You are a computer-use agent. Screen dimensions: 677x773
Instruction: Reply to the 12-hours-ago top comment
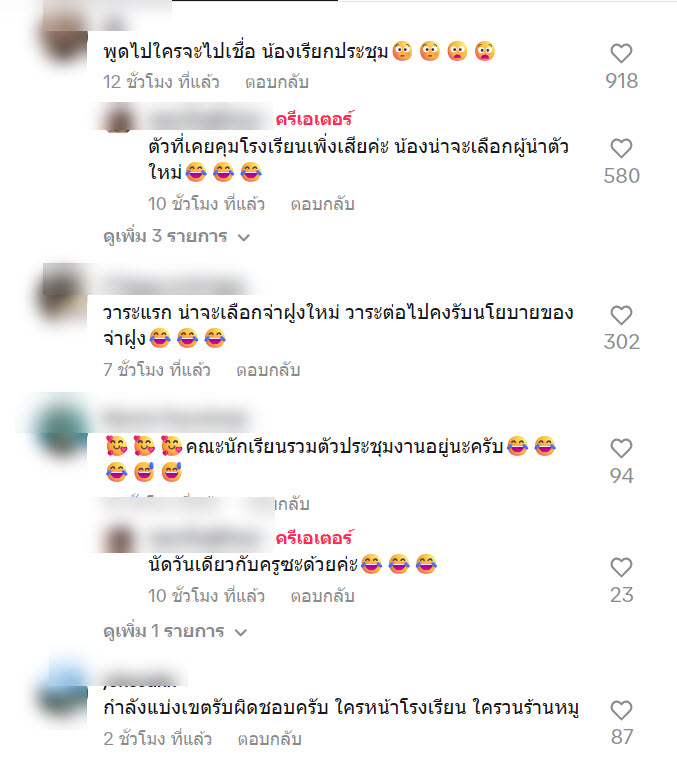277,82
